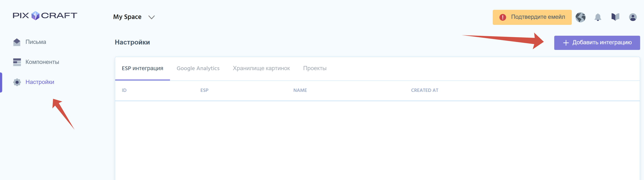Click the red warning exclamation icon
This screenshot has width=644, height=180.
point(502,17)
